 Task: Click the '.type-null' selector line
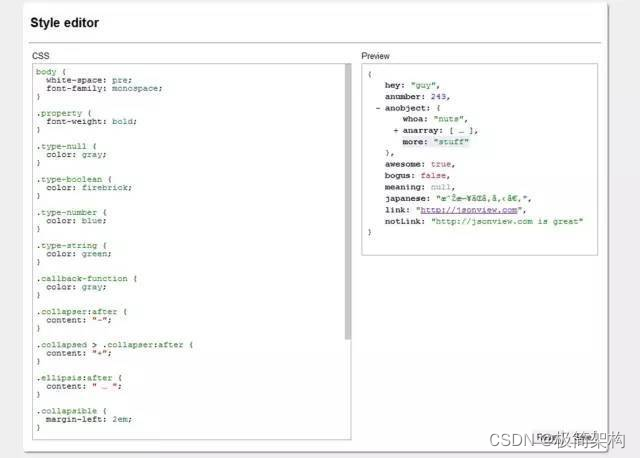[x=66, y=146]
